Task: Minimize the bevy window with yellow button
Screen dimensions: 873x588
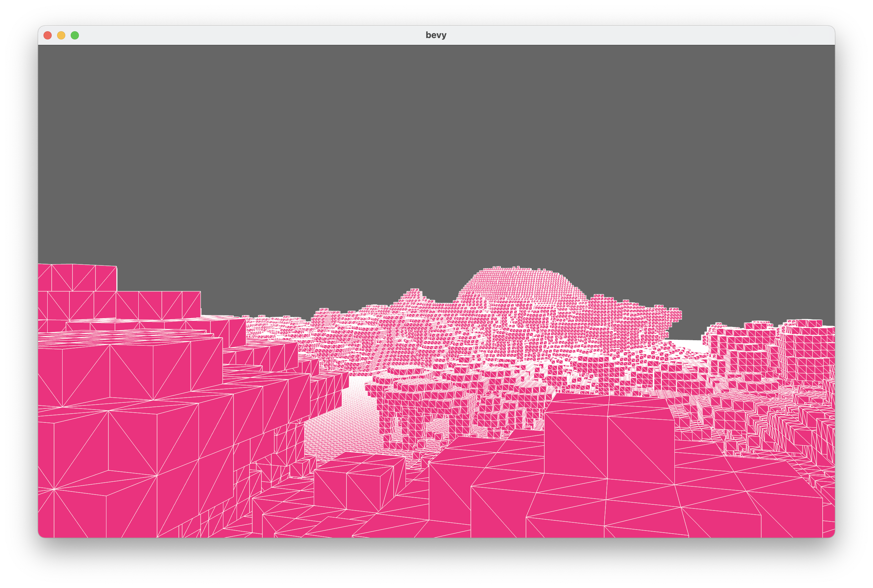Action: [x=61, y=35]
